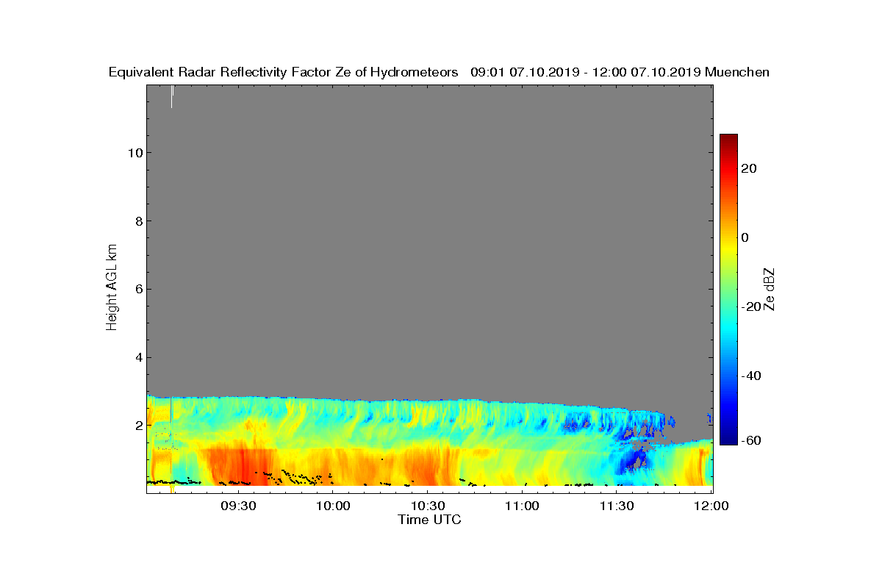
Task: Click the 'Height AGL km' axis label
Action: [x=112, y=289]
